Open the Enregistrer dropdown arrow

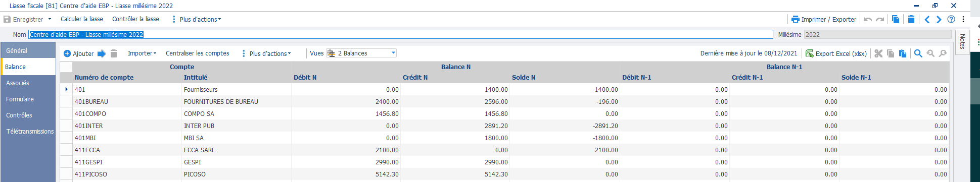50,19
